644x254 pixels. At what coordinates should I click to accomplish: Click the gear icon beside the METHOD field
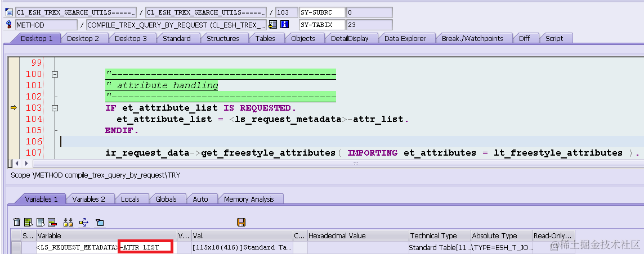click(x=9, y=25)
